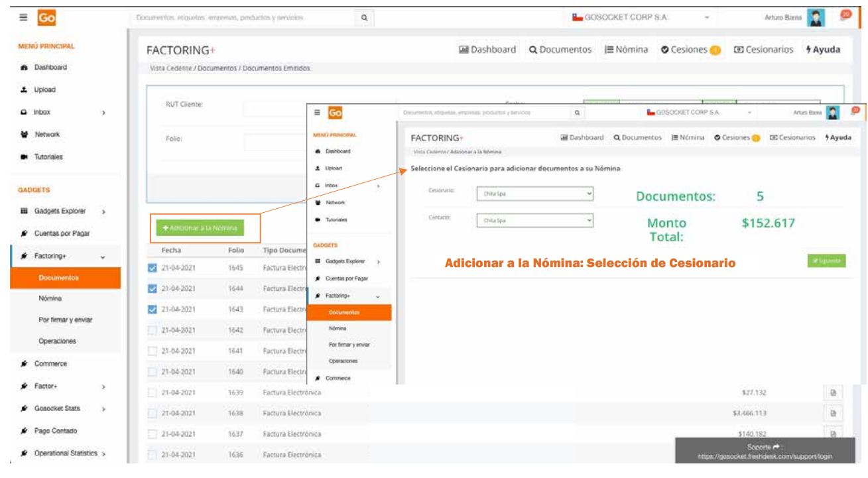
Task: Click Pago Contado icon in background sidebar
Action: click(25, 431)
